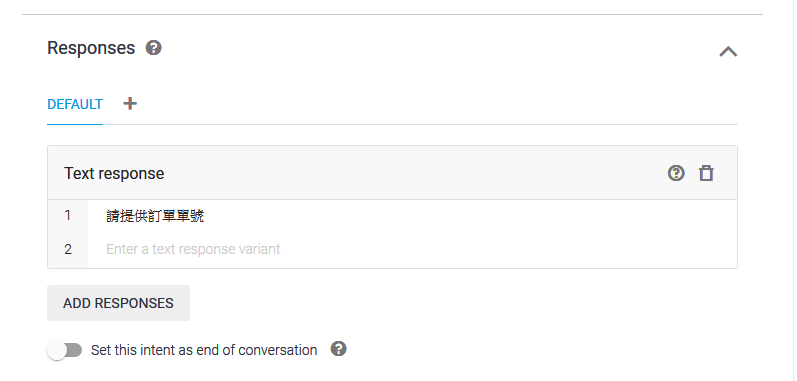Image resolution: width=797 pixels, height=381 pixels.
Task: Click the Text response card header bar
Action: [x=392, y=173]
